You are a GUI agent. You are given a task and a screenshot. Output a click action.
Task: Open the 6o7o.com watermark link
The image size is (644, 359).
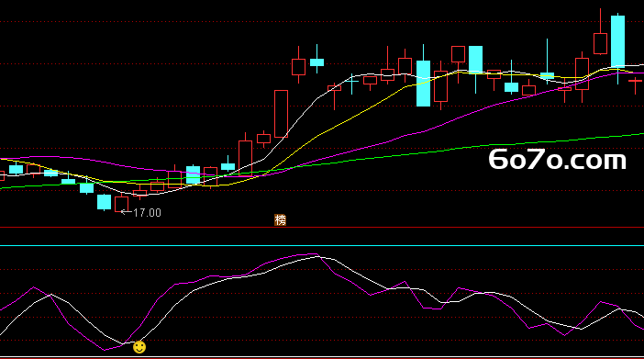[x=558, y=160]
